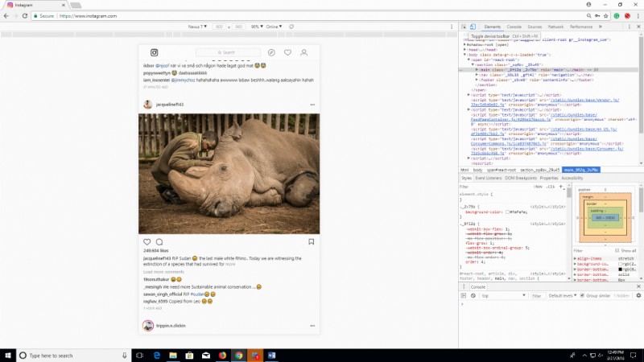Select the body breadcrumb item
Image resolution: width=644 pixels, height=362 pixels.
477,170
